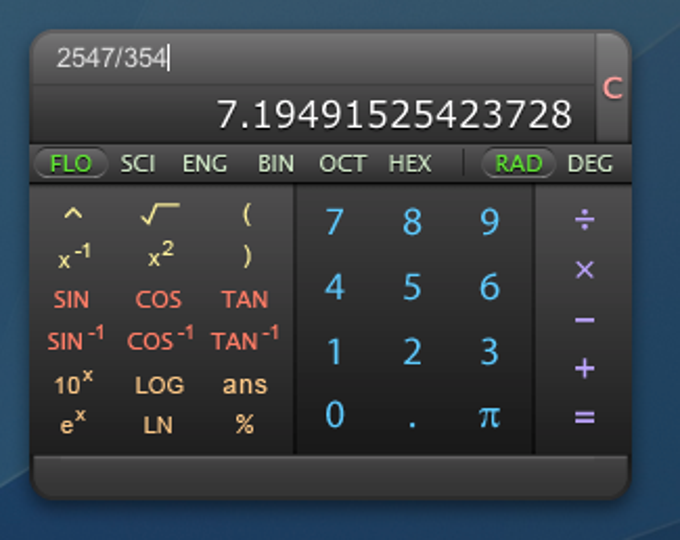Switch to ENG engineering notation mode
Image resolution: width=680 pixels, height=540 pixels.
[204, 164]
